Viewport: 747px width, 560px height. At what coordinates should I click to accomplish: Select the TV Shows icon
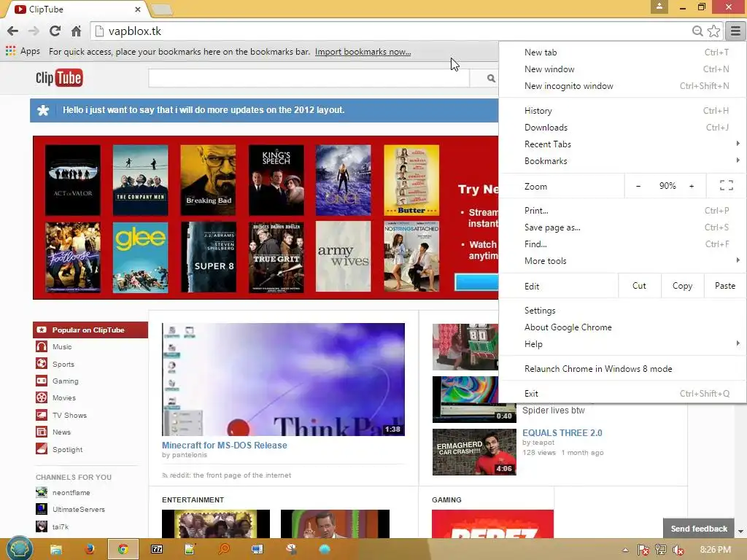[x=42, y=415]
